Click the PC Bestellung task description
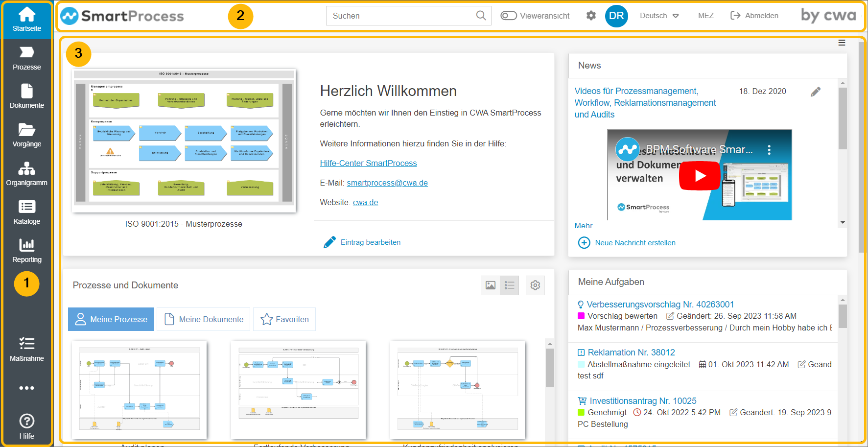Image resolution: width=868 pixels, height=447 pixels. (603, 424)
